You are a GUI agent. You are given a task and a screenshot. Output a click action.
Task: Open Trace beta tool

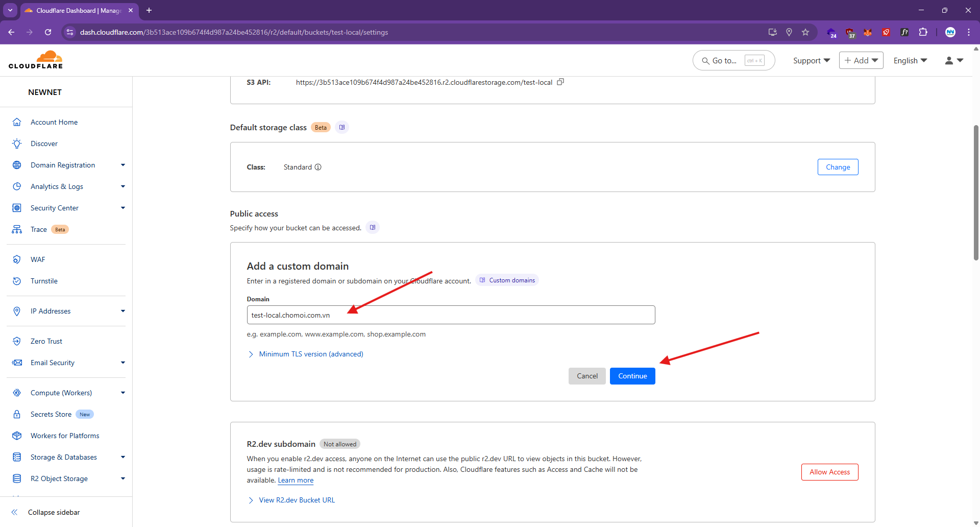[x=39, y=229]
